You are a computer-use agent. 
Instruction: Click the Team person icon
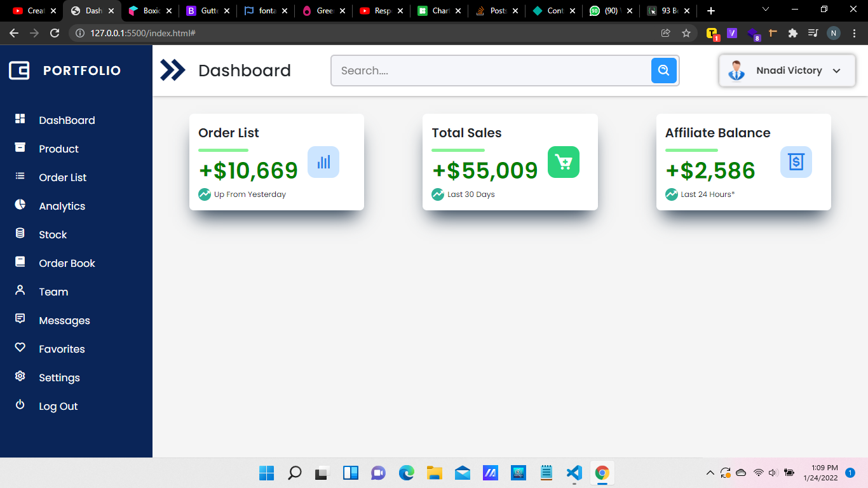pos(20,290)
